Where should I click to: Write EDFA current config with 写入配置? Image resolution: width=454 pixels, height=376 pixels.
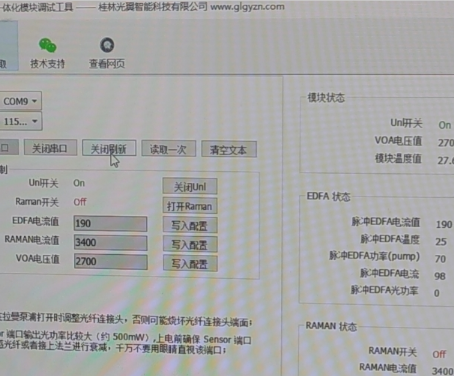[190, 226]
